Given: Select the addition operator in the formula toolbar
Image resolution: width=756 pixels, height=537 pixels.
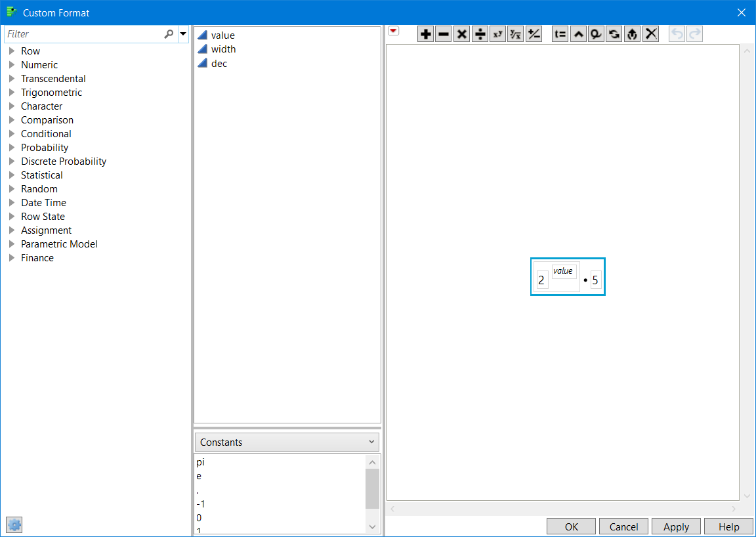Looking at the screenshot, I should pos(425,33).
